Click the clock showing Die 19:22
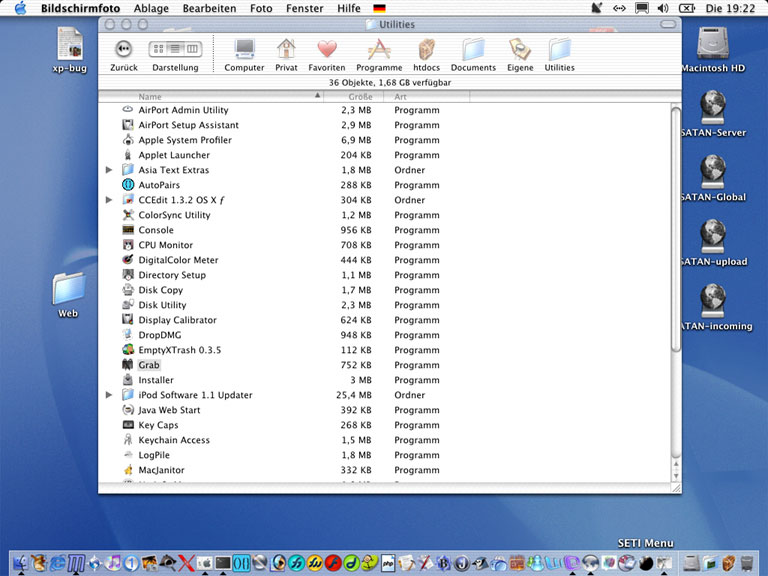Viewport: 768px width, 576px height. coord(730,8)
